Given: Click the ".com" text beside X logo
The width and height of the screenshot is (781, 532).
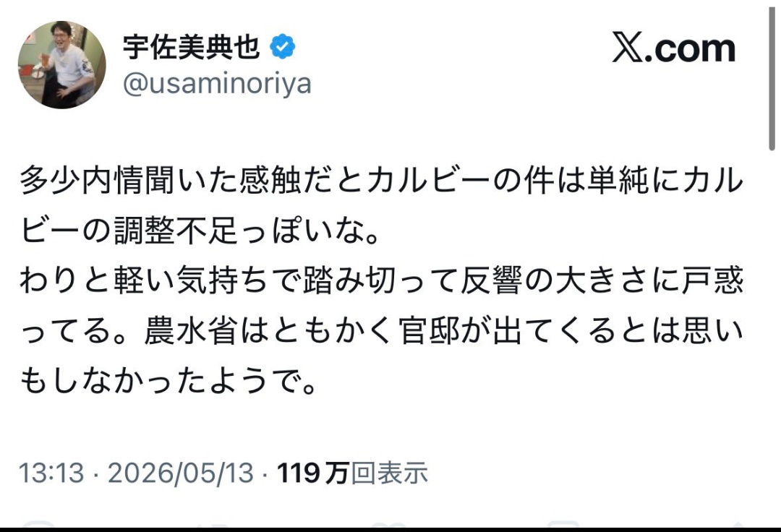Looking at the screenshot, I should (x=691, y=48).
